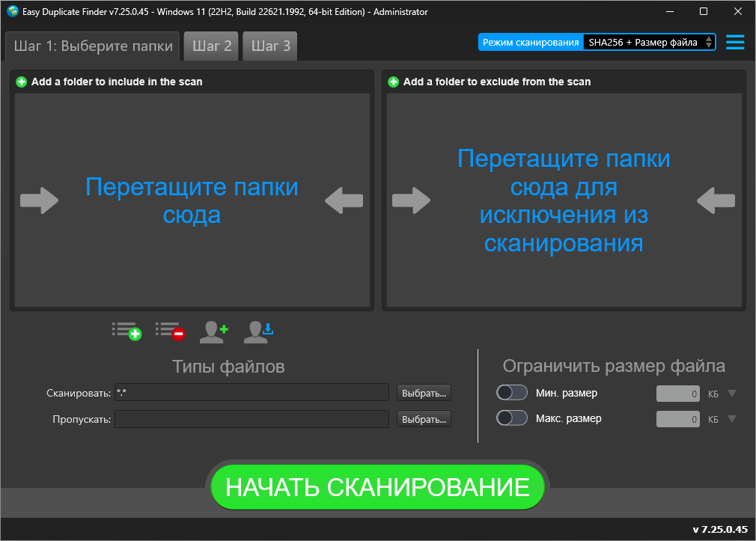The width and height of the screenshot is (756, 541).
Task: Load a scan profile via the user-download icon
Action: [x=257, y=330]
